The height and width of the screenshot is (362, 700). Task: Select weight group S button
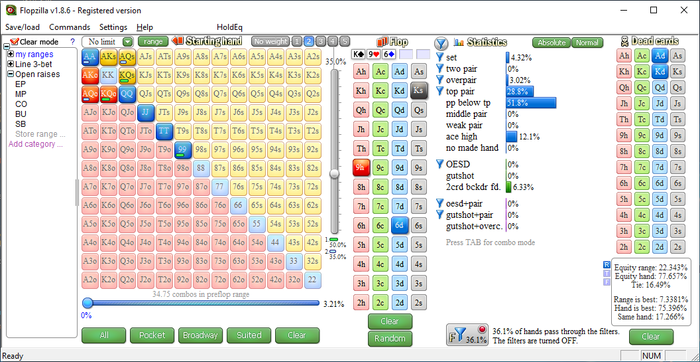point(344,42)
